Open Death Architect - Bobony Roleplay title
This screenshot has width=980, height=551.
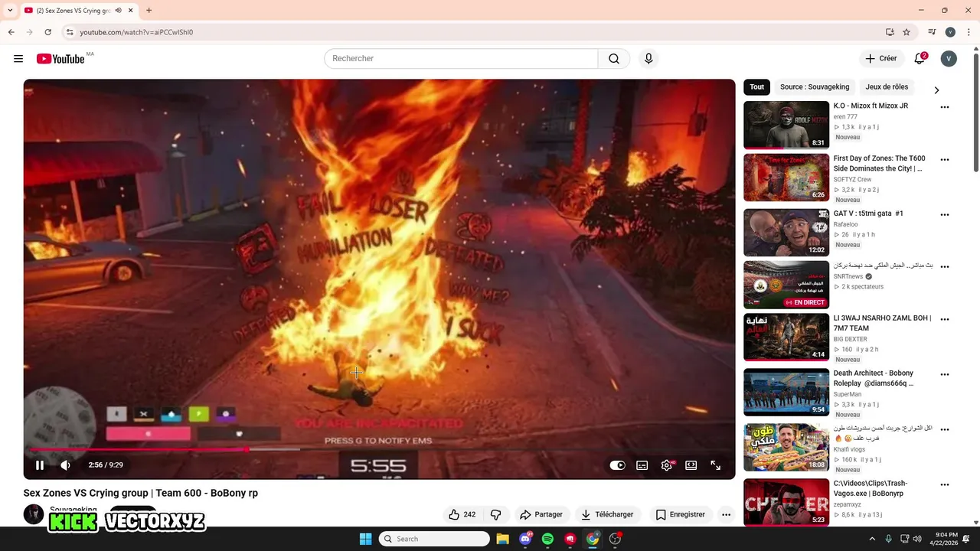click(874, 378)
